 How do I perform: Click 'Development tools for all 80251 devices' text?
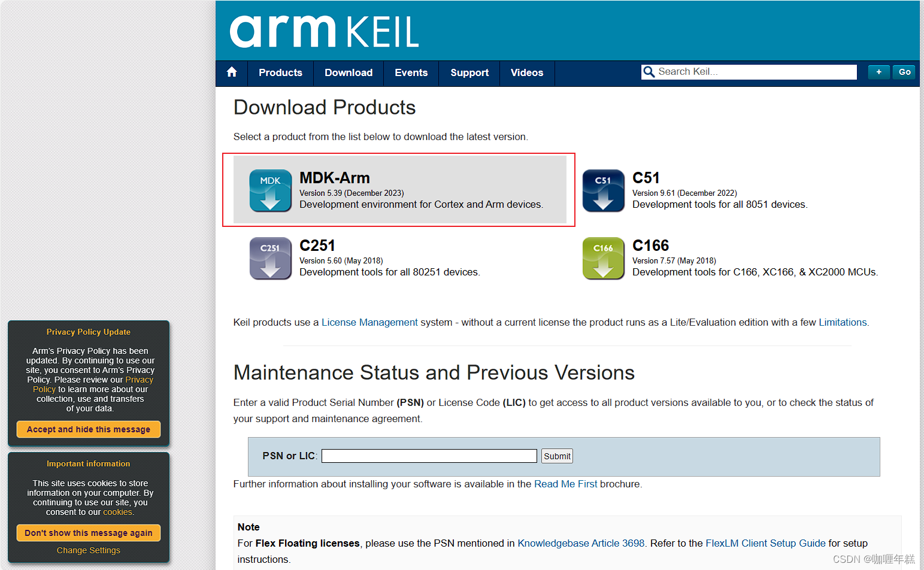[390, 272]
